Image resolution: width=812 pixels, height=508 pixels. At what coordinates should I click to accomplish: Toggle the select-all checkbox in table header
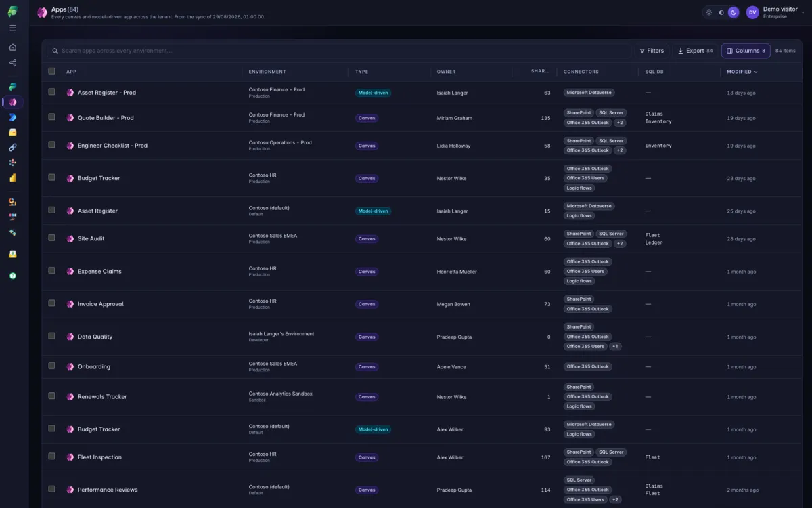[51, 71]
